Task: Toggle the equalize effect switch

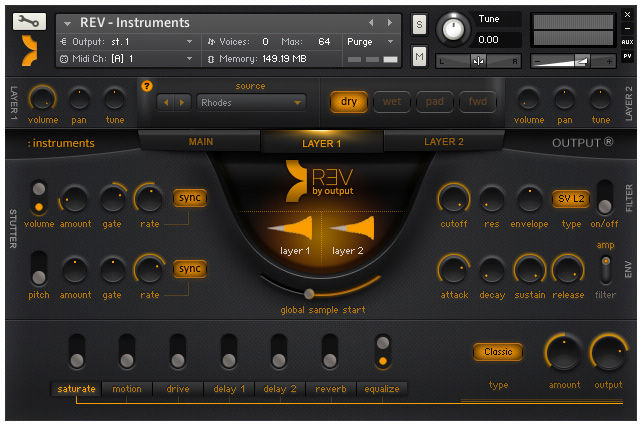Action: click(x=383, y=352)
